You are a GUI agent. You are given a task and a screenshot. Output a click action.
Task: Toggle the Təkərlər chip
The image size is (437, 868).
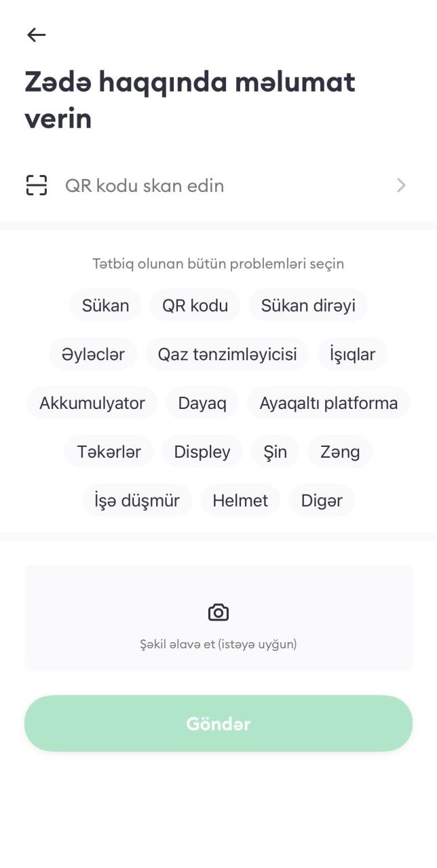point(109,452)
